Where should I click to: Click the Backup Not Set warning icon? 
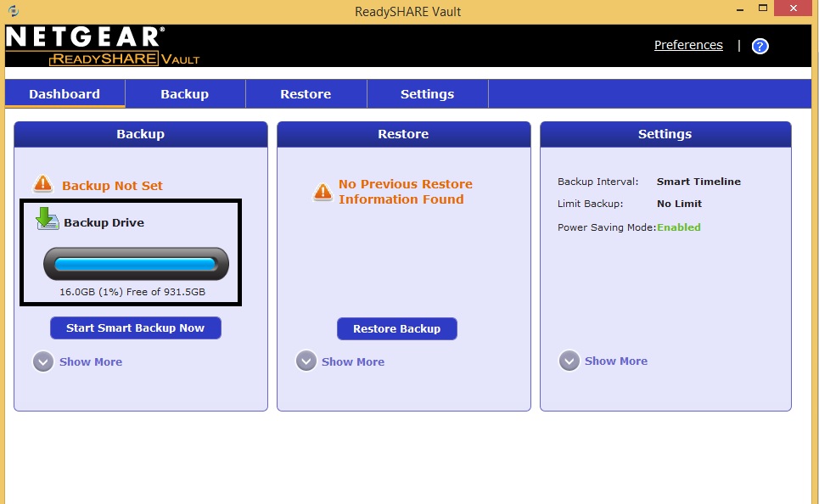42,184
